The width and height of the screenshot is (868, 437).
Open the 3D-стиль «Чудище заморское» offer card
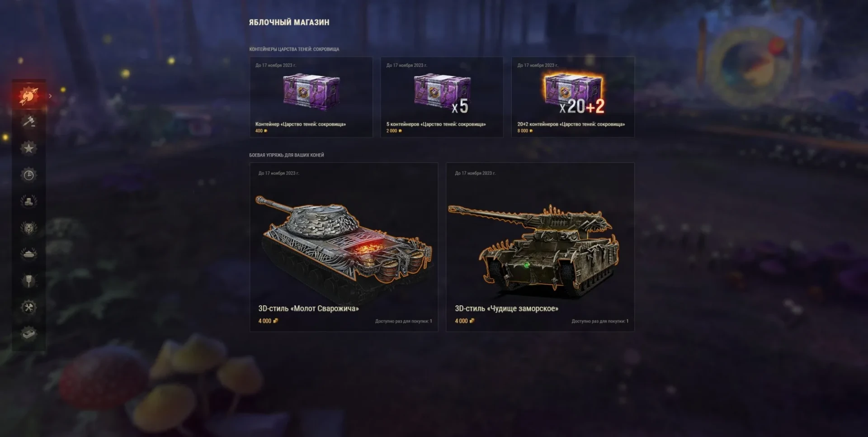pyautogui.click(x=540, y=247)
